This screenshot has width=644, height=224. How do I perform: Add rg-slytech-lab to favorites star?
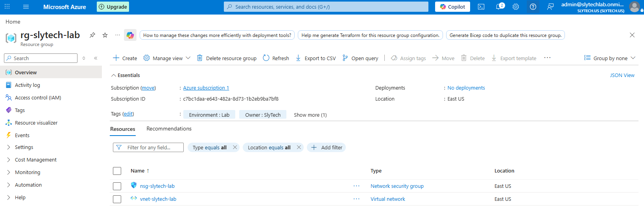click(x=105, y=35)
